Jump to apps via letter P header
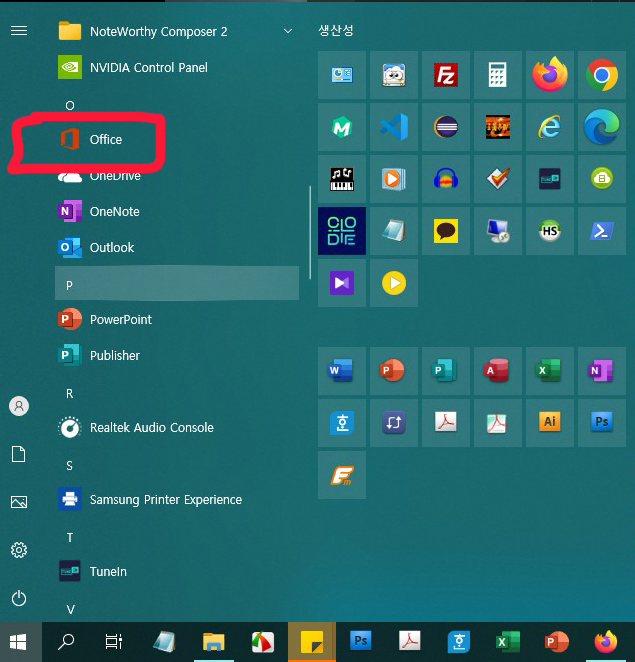 pos(70,285)
